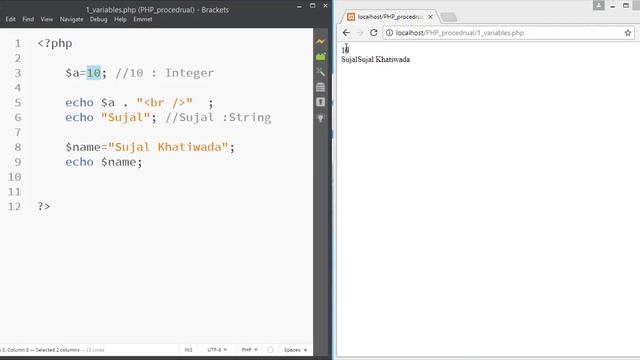The image size is (640, 360).
Task: Bookmark this page with the star icon
Action: (628, 33)
